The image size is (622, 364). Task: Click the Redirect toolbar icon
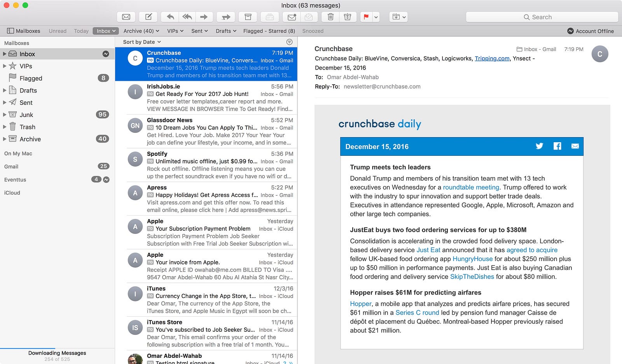coord(226,17)
